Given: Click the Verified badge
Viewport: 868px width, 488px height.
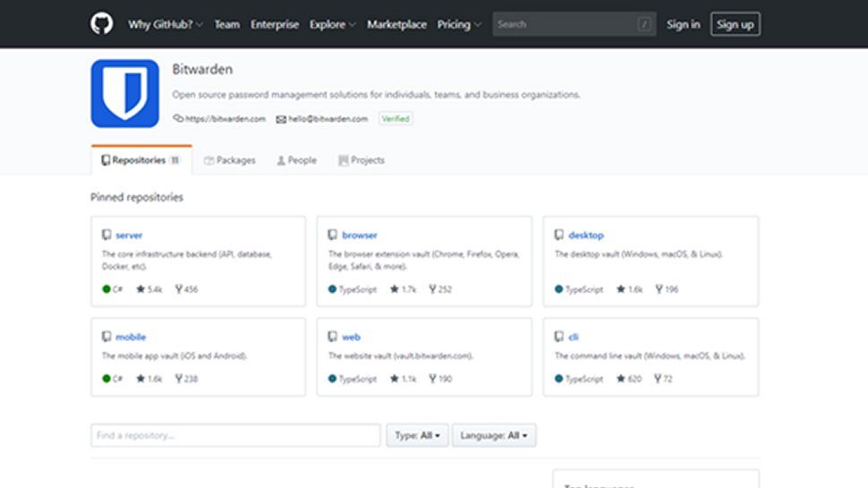Looking at the screenshot, I should tap(396, 118).
